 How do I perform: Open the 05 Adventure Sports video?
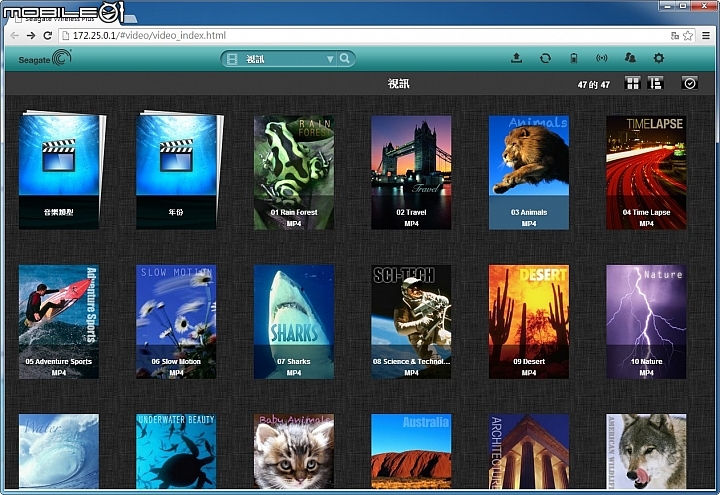(x=59, y=321)
